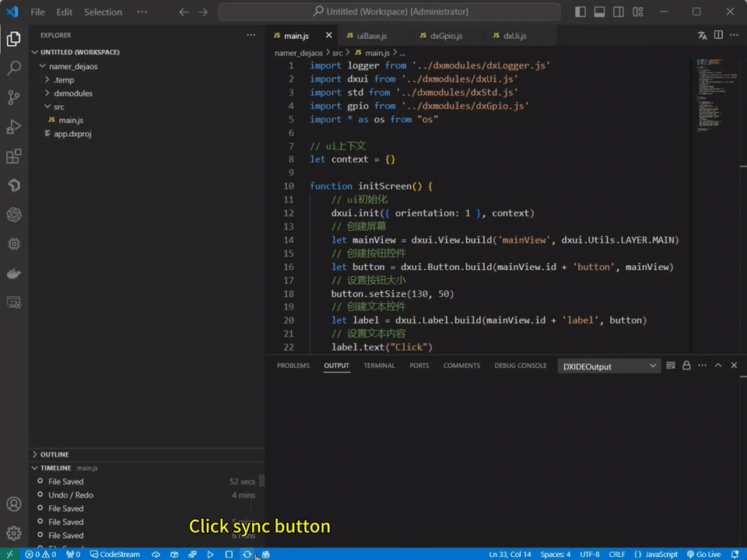Switch to the uiBase.js tab
Viewport: 747px width, 560px height.
pyautogui.click(x=373, y=36)
